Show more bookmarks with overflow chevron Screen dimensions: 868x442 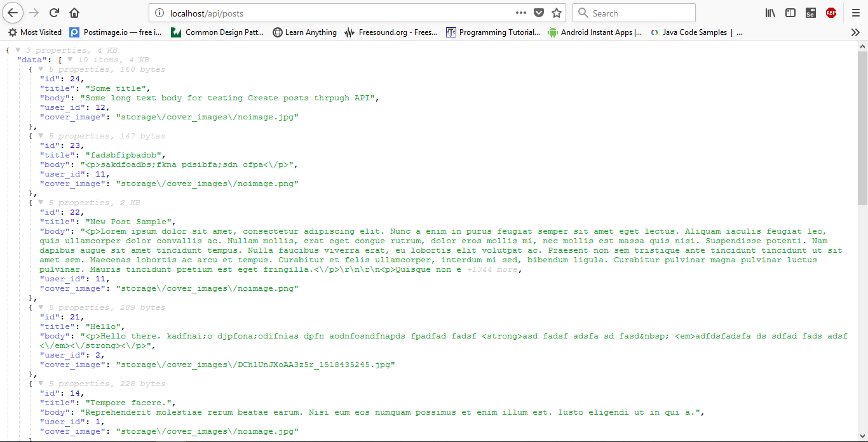[855, 32]
